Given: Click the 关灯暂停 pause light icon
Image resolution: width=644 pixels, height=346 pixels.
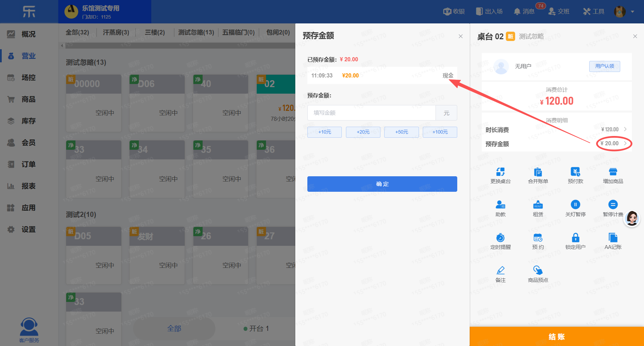Looking at the screenshot, I should (x=575, y=205).
